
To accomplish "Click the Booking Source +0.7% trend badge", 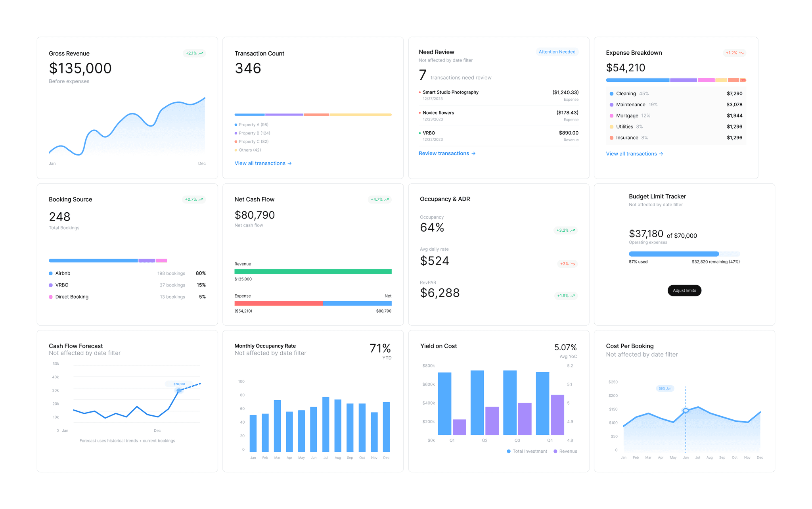I will pos(194,200).
